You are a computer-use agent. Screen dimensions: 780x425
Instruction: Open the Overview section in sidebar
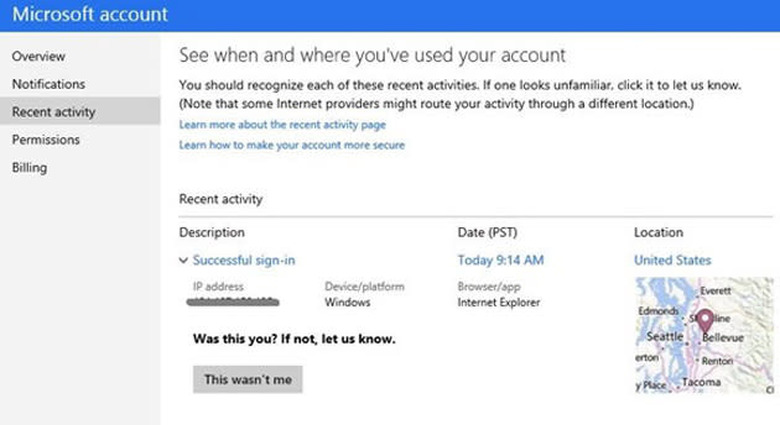click(x=39, y=56)
